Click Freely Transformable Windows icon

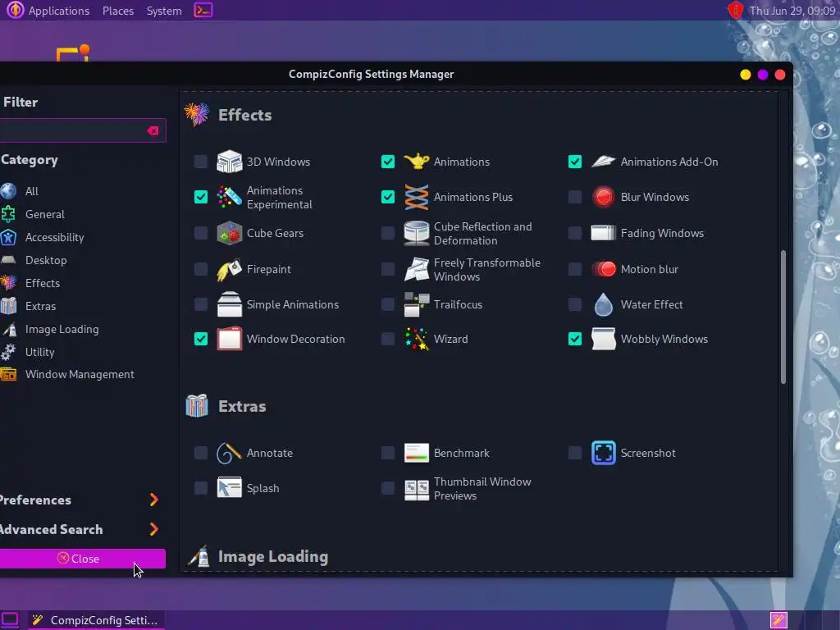[416, 269]
